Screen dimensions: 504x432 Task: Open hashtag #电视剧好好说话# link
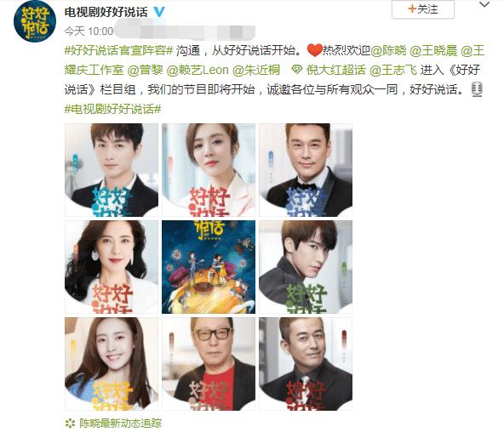coord(113,109)
